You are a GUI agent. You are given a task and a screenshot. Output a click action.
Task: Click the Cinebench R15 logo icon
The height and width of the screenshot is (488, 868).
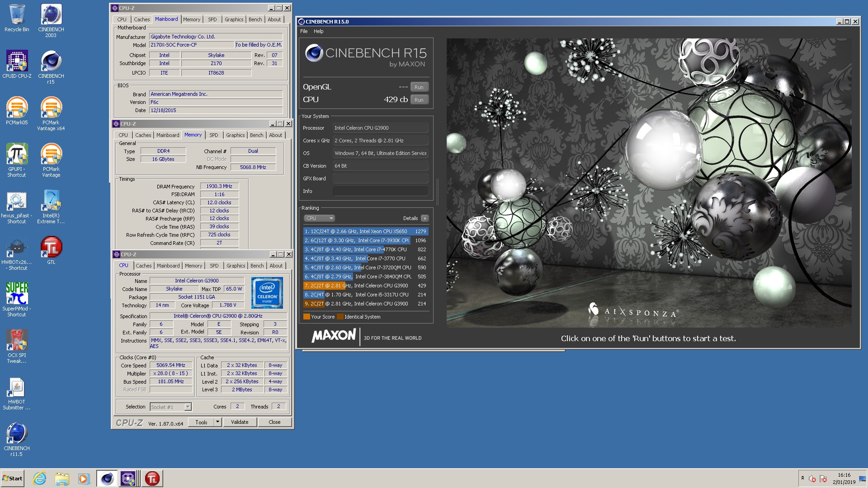tap(314, 53)
